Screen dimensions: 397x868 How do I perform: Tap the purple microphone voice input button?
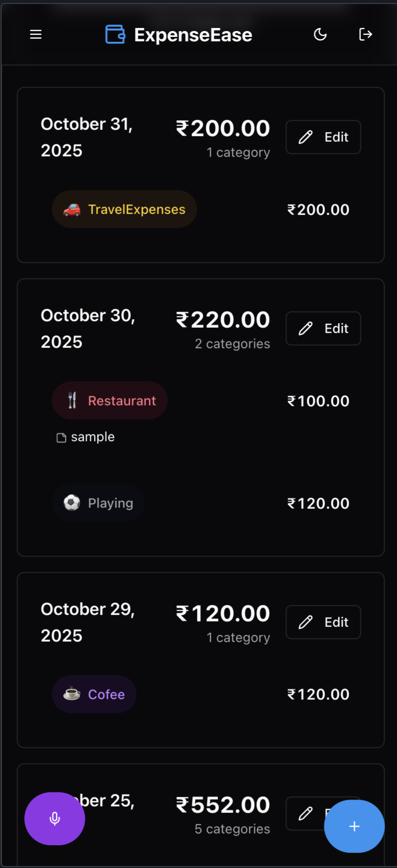54,818
